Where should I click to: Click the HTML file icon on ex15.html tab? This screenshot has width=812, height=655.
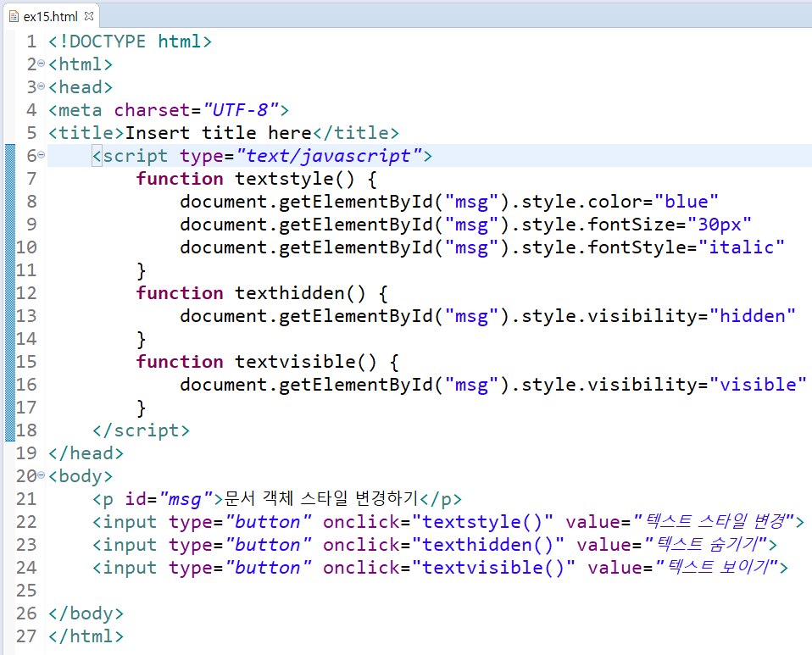click(14, 17)
